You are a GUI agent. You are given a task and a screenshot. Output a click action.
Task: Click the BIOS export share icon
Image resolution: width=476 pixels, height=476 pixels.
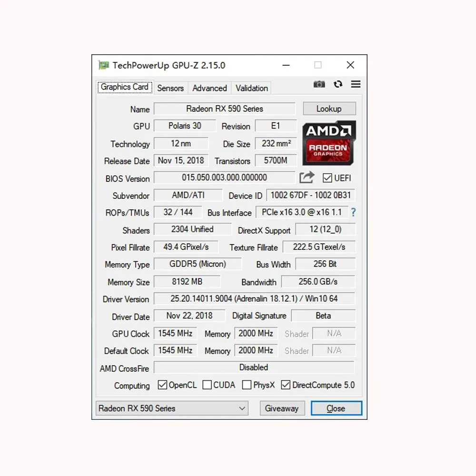tap(307, 177)
